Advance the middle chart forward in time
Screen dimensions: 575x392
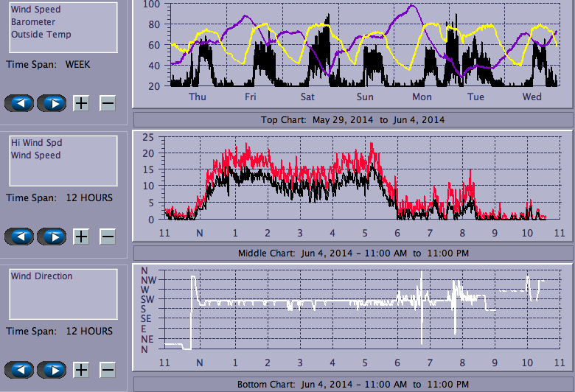(52, 237)
